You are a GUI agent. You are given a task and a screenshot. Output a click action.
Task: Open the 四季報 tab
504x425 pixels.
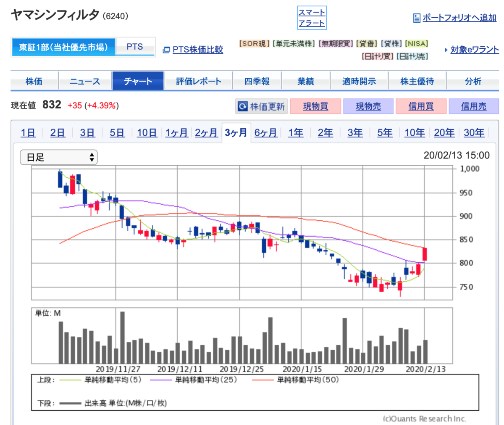pyautogui.click(x=257, y=81)
